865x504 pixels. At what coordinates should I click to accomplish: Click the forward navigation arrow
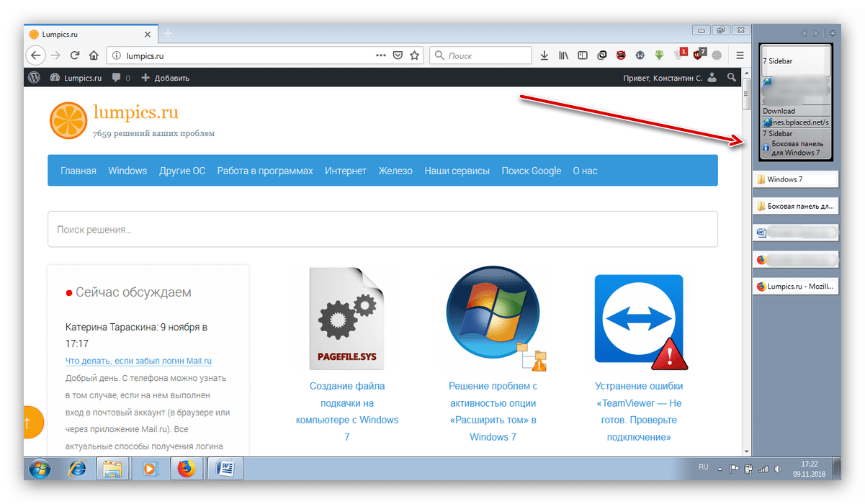pos(55,55)
